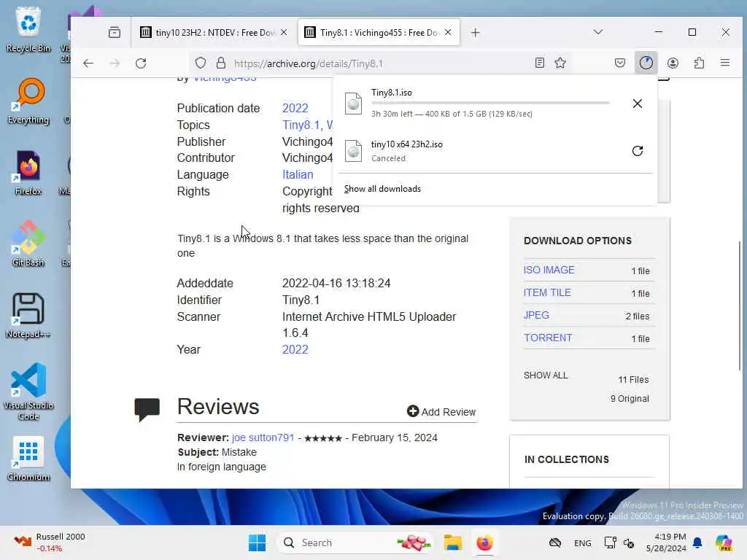Viewport: 747px width, 560px height.
Task: Close the tiny10 23H2 tab
Action: point(284,32)
